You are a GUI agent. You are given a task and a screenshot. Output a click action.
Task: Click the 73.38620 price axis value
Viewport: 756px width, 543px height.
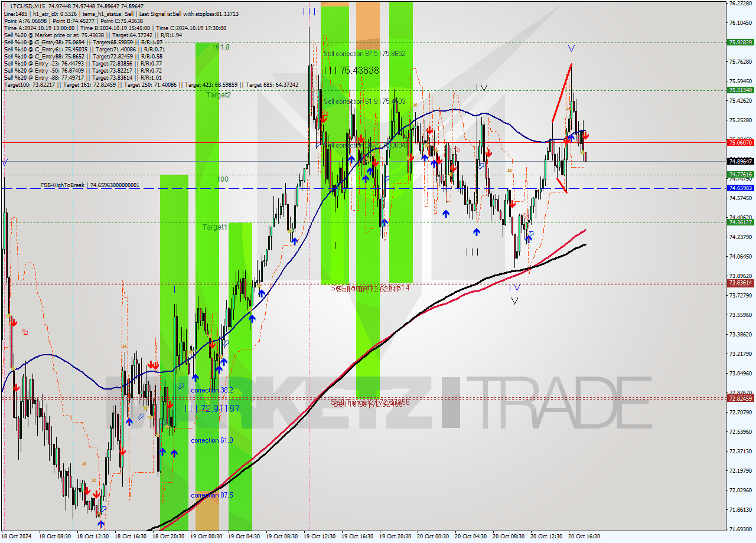click(x=741, y=334)
